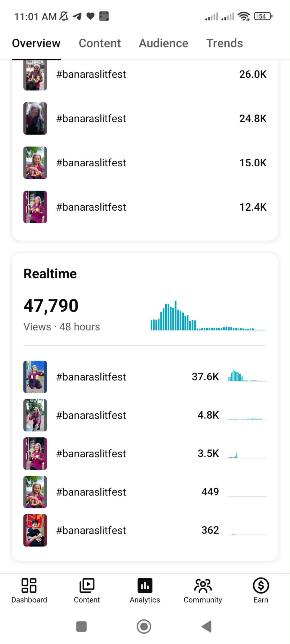290x644 pixels.
Task: Open the Realtime card heading
Action: (x=50, y=274)
